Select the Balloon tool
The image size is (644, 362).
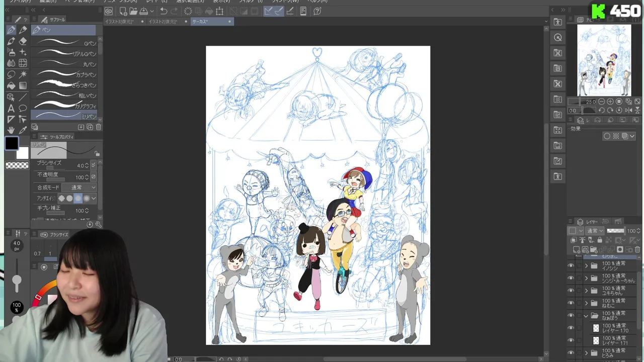[x=23, y=108]
